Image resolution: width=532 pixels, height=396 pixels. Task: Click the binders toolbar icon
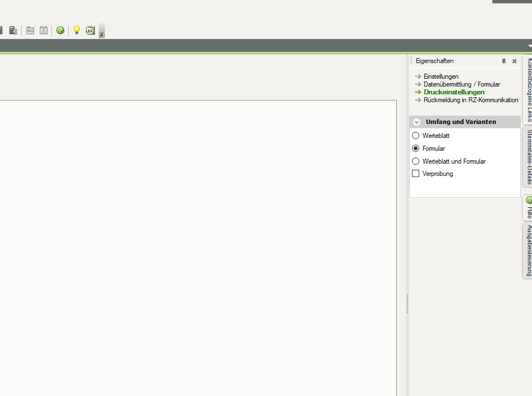pyautogui.click(x=44, y=30)
